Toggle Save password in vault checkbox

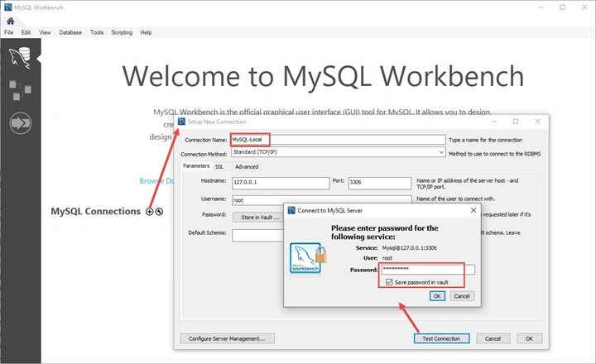[389, 282]
